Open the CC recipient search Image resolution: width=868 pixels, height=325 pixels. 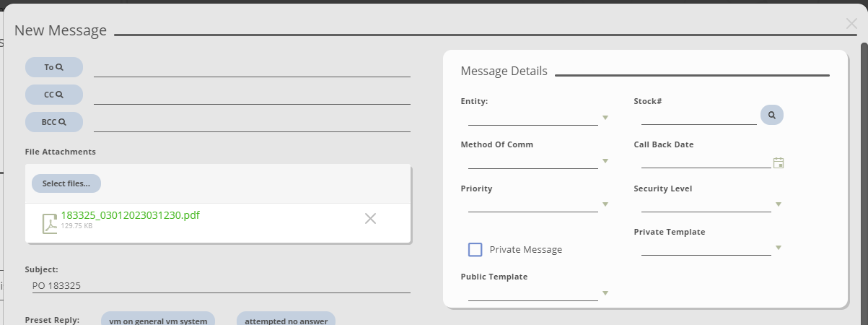coord(54,95)
